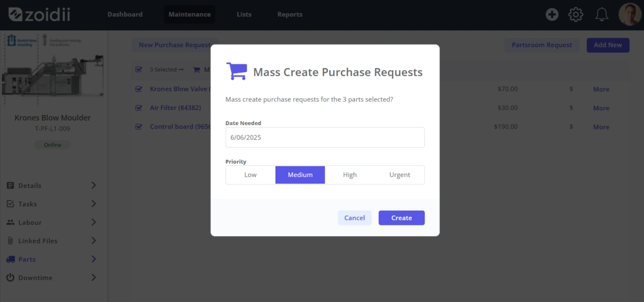Viewport: 644px width, 302px height.
Task: Click the shopping cart icon in dialog title
Action: coord(236,71)
